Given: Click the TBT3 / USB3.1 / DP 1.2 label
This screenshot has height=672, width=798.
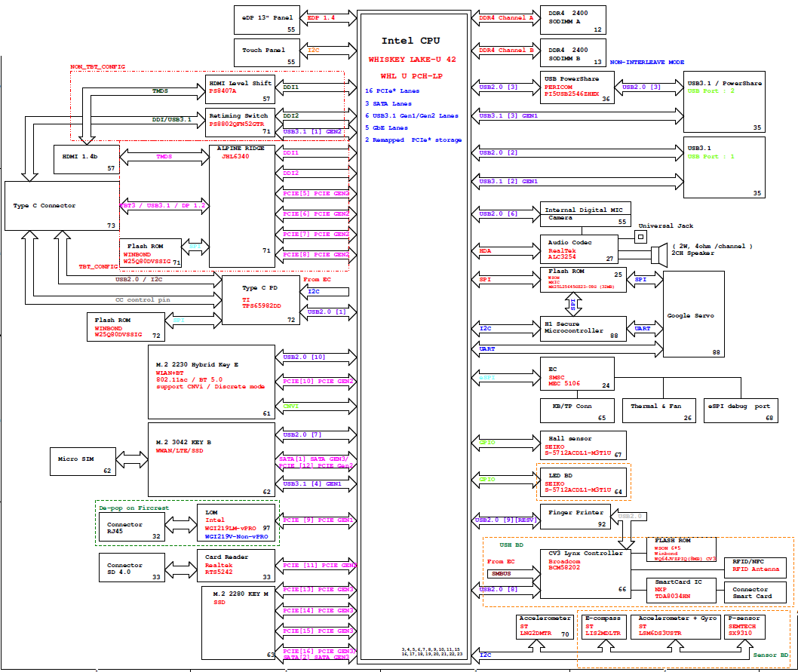Looking at the screenshot, I should pyautogui.click(x=163, y=206).
